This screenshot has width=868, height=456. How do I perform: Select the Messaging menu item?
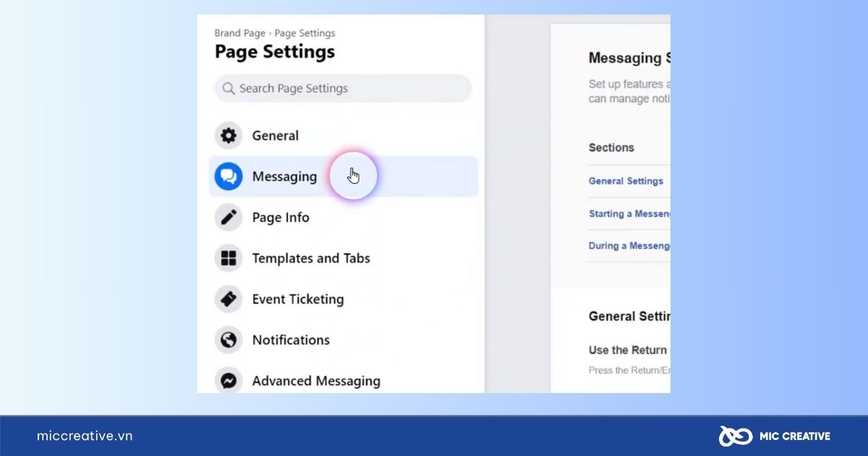point(344,177)
